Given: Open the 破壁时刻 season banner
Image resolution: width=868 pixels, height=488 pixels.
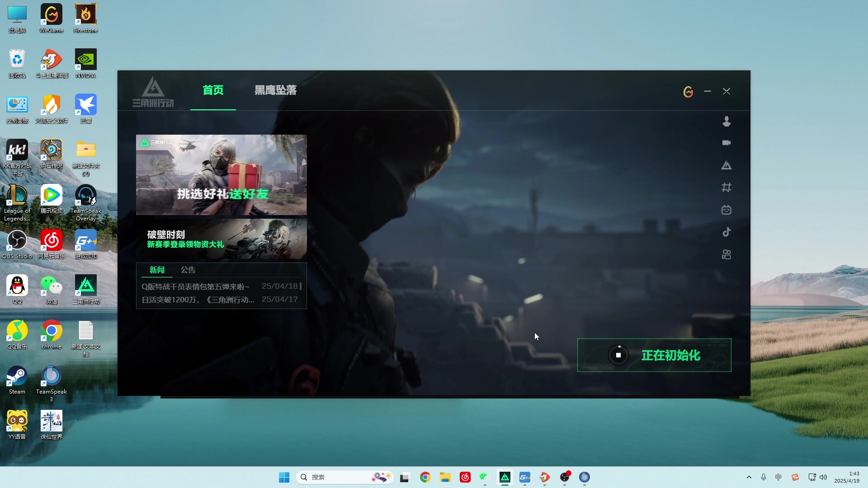Looking at the screenshot, I should [x=222, y=239].
